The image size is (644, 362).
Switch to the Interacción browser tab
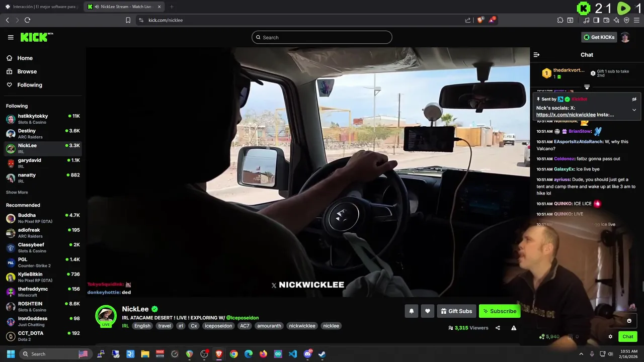[41, 7]
